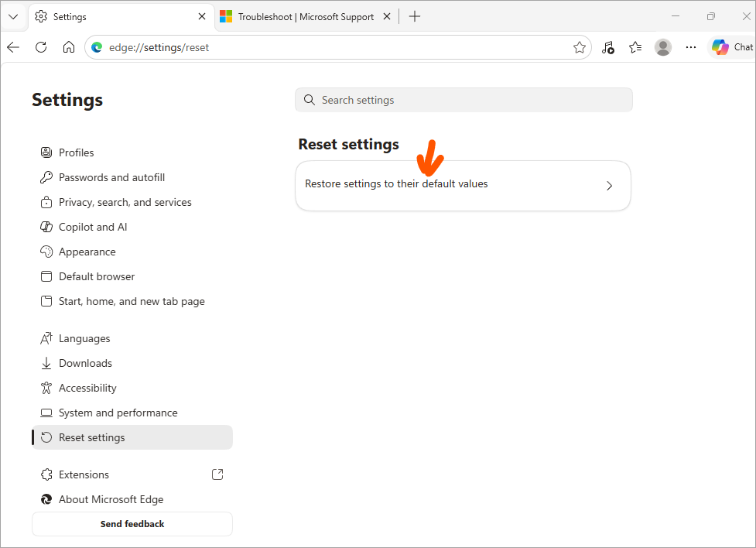Open About Microsoft Edge section
756x548 pixels.
(132, 499)
